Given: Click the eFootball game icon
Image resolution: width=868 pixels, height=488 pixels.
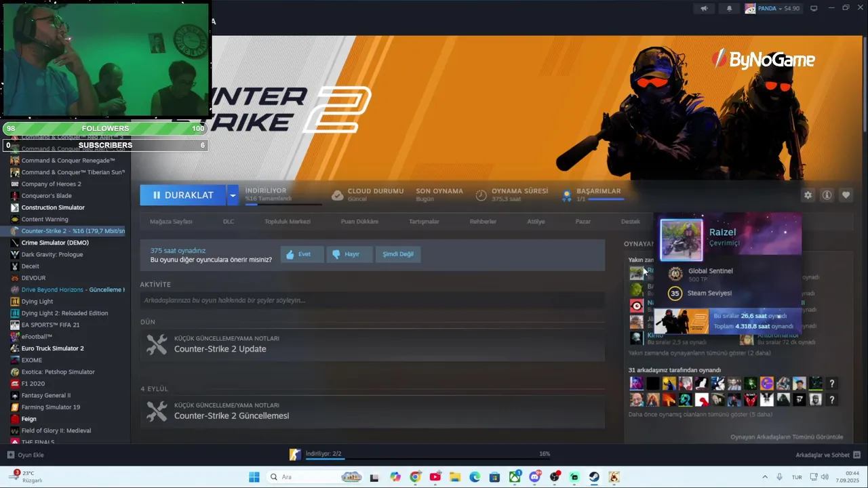Looking at the screenshot, I should point(15,336).
